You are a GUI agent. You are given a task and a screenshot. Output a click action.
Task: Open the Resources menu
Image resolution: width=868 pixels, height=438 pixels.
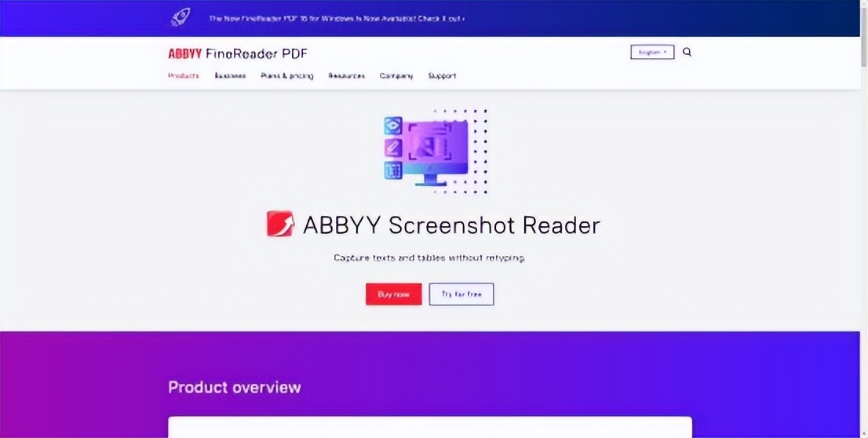coord(346,76)
